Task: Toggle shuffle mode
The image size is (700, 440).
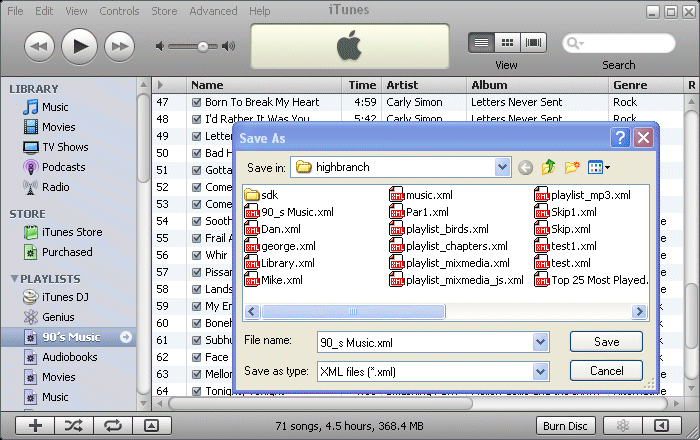Action: [74, 426]
